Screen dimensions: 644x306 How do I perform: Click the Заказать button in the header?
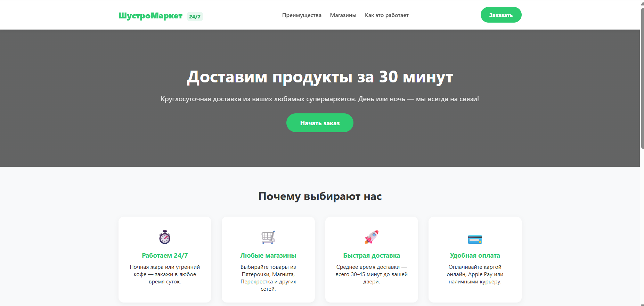[501, 15]
